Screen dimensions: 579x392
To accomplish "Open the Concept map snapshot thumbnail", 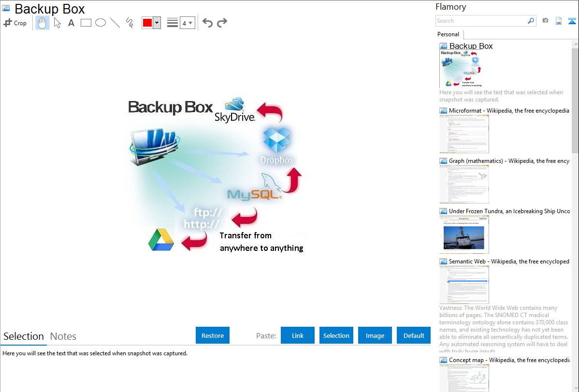I will point(464,378).
